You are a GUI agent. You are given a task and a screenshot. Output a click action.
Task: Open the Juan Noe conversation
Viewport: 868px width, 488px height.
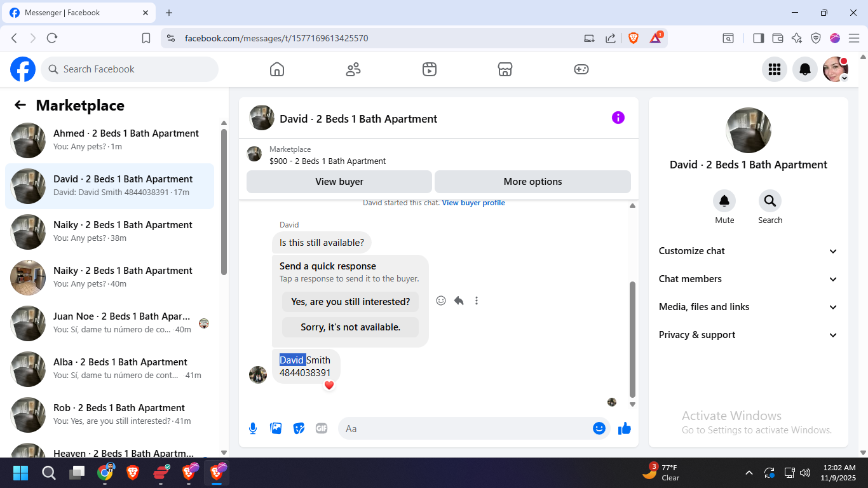point(110,323)
